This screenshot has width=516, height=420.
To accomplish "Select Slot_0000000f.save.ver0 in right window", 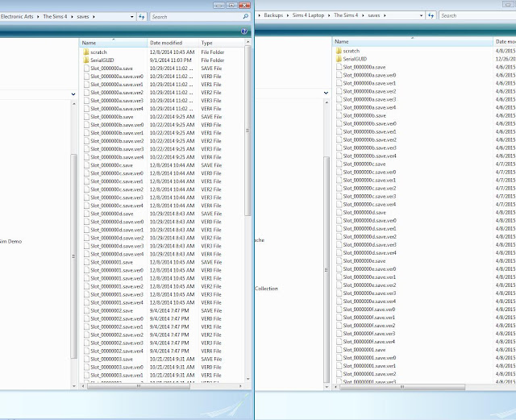I will click(x=369, y=310).
